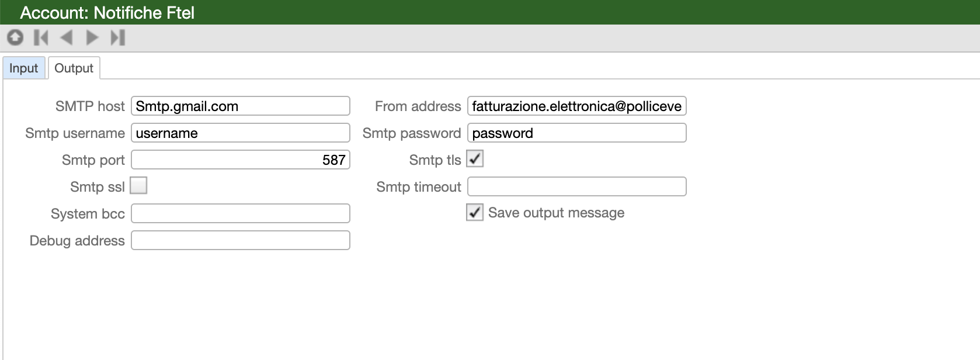The image size is (980, 360).
Task: Click the 'Account: Notifiche Ftel' title
Action: point(107,12)
